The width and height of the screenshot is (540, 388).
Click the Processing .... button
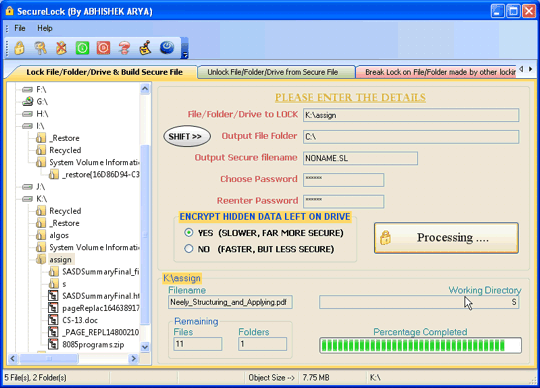[x=446, y=238]
